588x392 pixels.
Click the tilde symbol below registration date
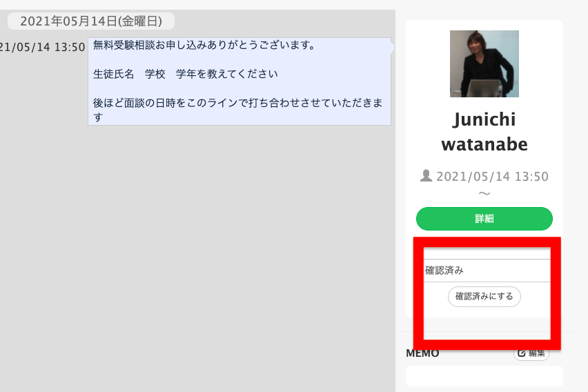coord(484,193)
